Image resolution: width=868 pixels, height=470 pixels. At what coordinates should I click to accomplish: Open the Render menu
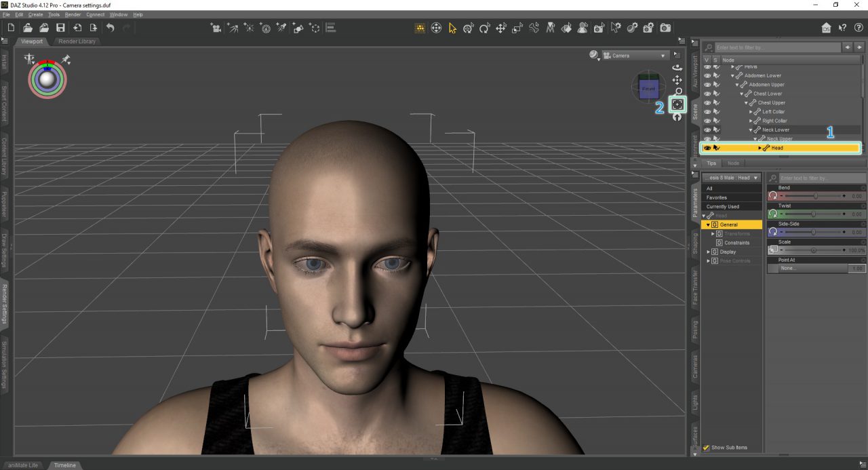[72, 14]
